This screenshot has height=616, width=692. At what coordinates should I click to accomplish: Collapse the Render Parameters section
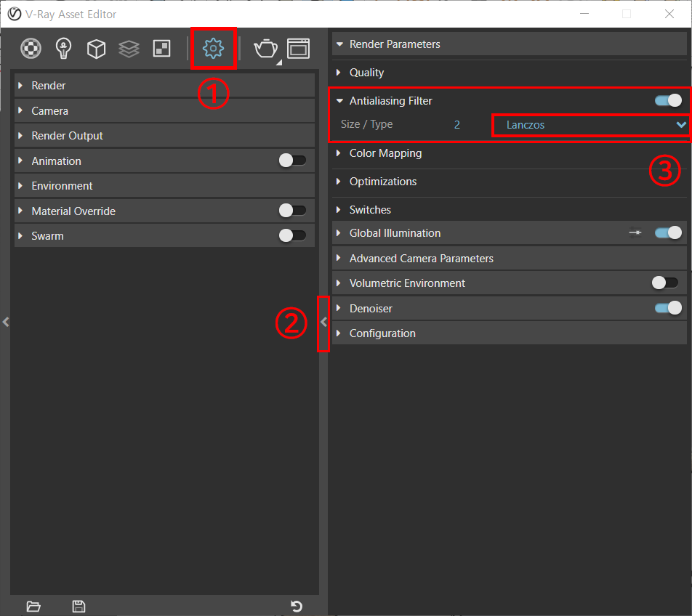(510, 44)
